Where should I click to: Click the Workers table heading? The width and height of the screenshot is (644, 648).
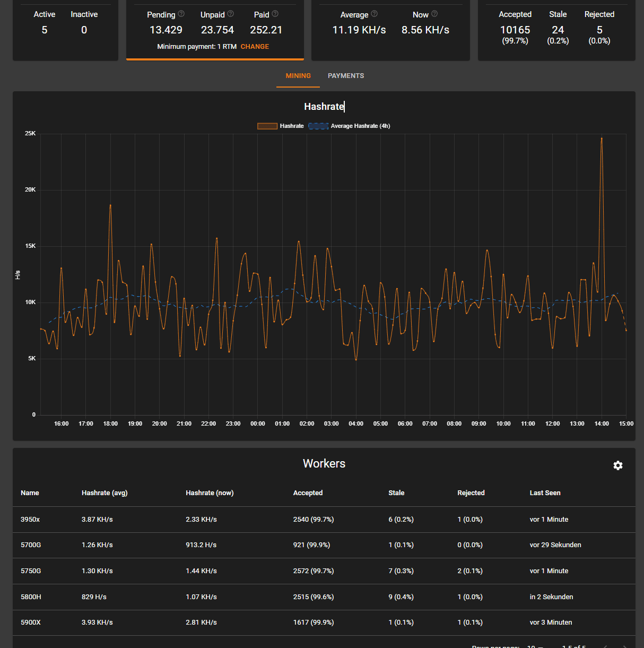click(324, 464)
